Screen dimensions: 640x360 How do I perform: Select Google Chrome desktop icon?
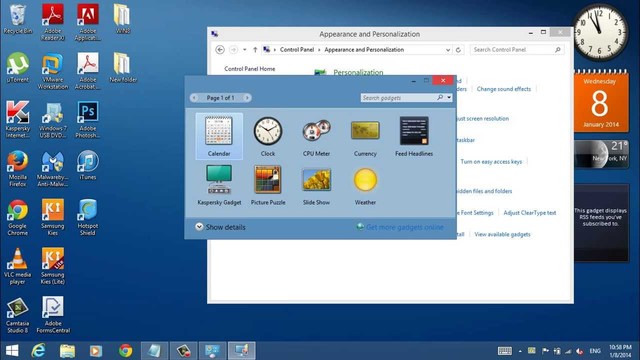pyautogui.click(x=18, y=217)
